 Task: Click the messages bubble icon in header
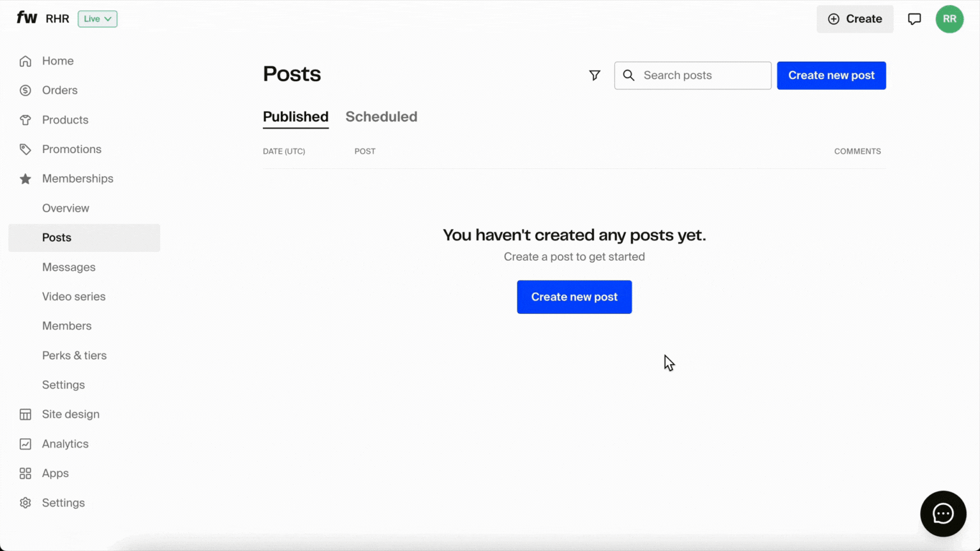(x=914, y=18)
